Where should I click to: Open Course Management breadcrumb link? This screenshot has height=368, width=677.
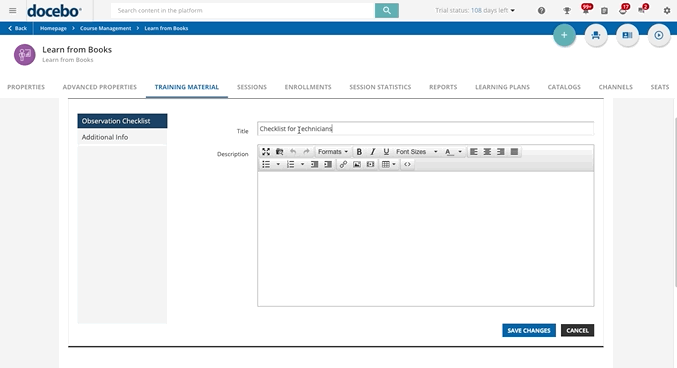[x=105, y=28]
